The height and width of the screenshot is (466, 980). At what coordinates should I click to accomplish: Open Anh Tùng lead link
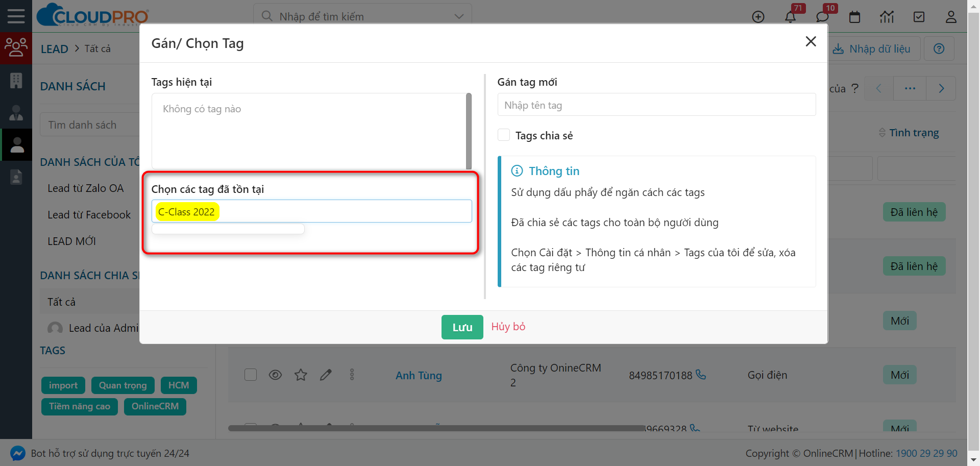click(x=419, y=376)
